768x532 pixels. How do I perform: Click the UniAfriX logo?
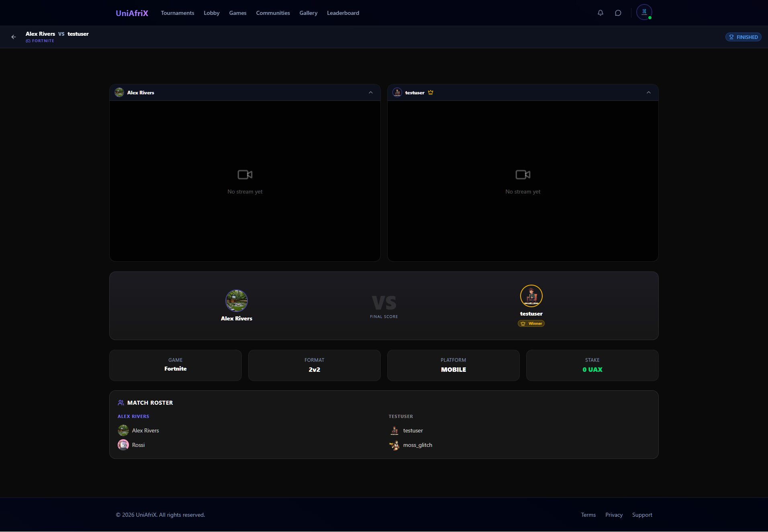(132, 13)
